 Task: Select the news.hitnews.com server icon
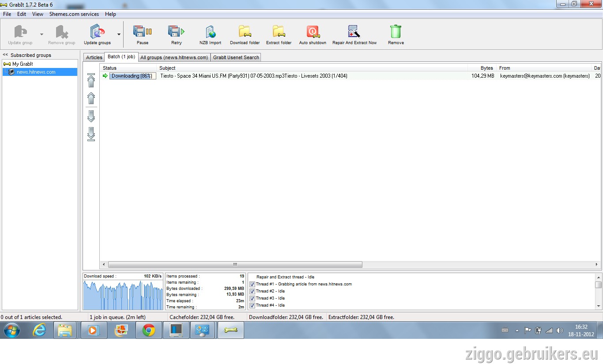(x=11, y=72)
